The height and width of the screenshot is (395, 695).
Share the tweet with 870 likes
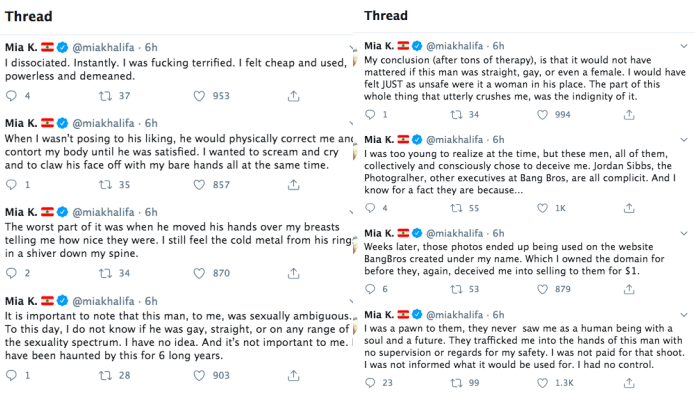pos(293,273)
